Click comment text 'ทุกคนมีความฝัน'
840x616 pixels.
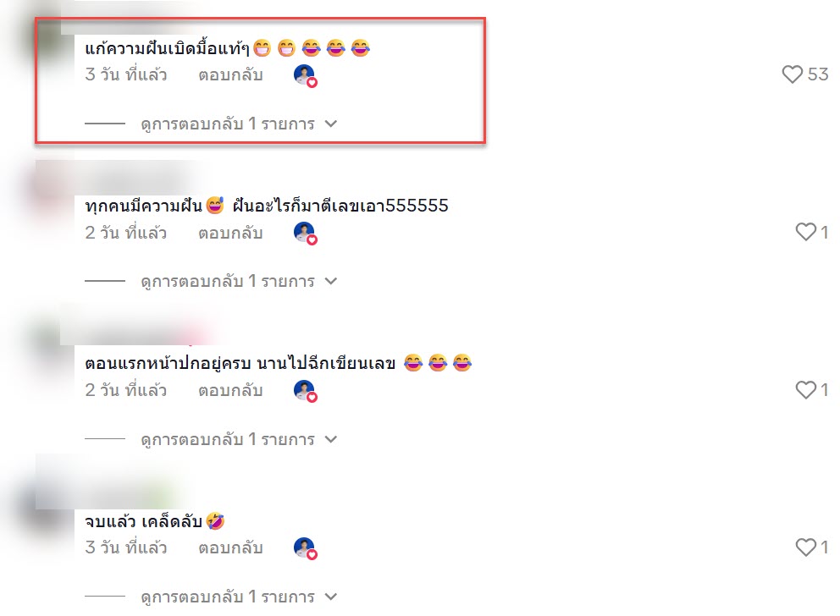[143, 206]
